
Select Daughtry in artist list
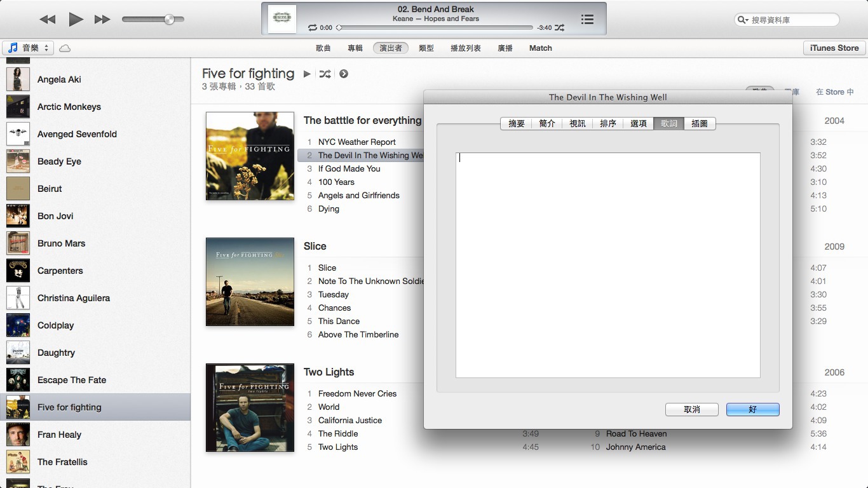95,353
